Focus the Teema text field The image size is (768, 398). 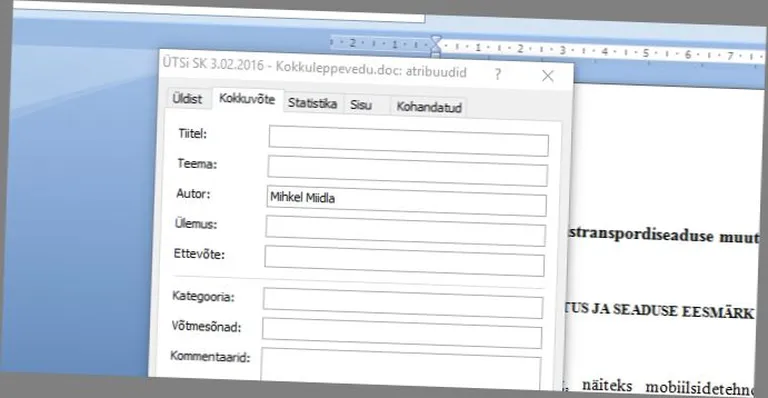(408, 171)
